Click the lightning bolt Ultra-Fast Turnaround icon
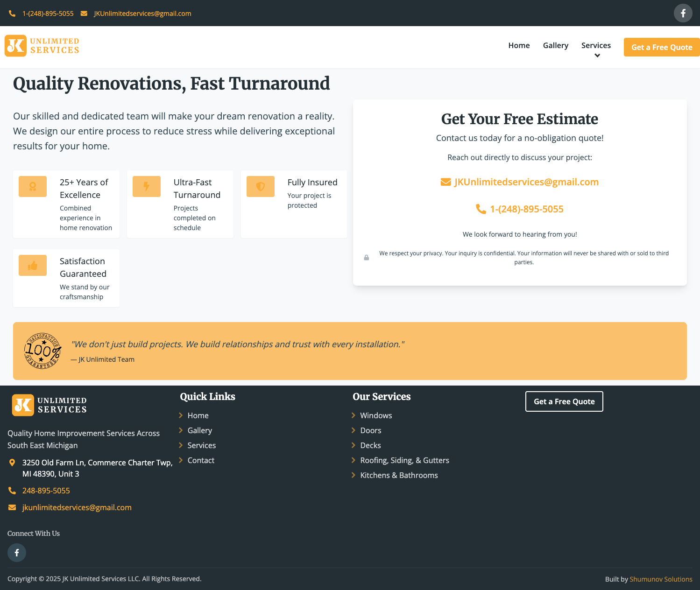Viewport: 700px width, 590px height. click(x=147, y=186)
